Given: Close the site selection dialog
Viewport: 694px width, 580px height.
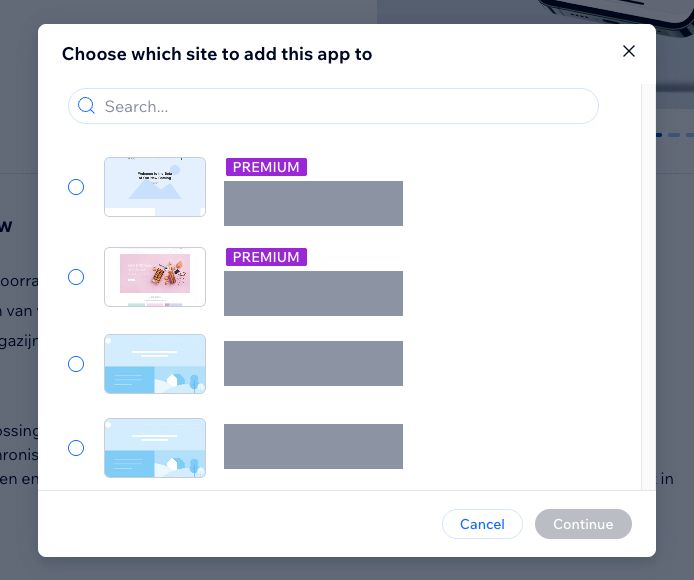Looking at the screenshot, I should [x=628, y=51].
